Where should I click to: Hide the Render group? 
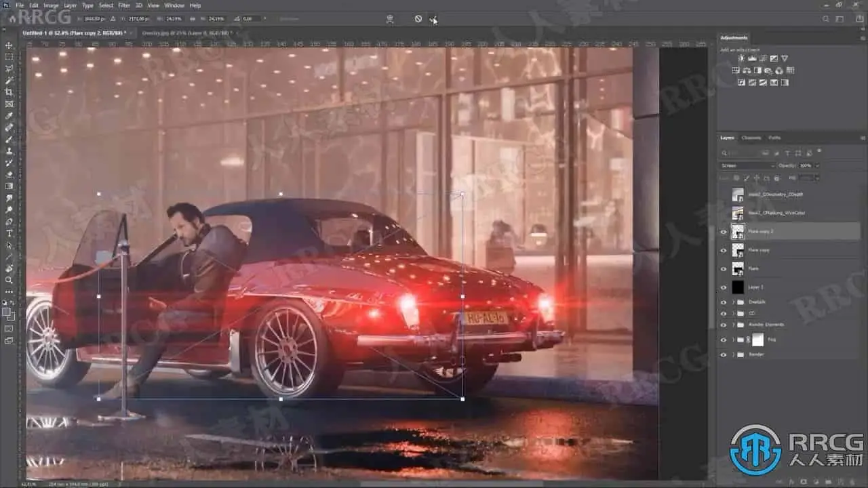pos(724,354)
